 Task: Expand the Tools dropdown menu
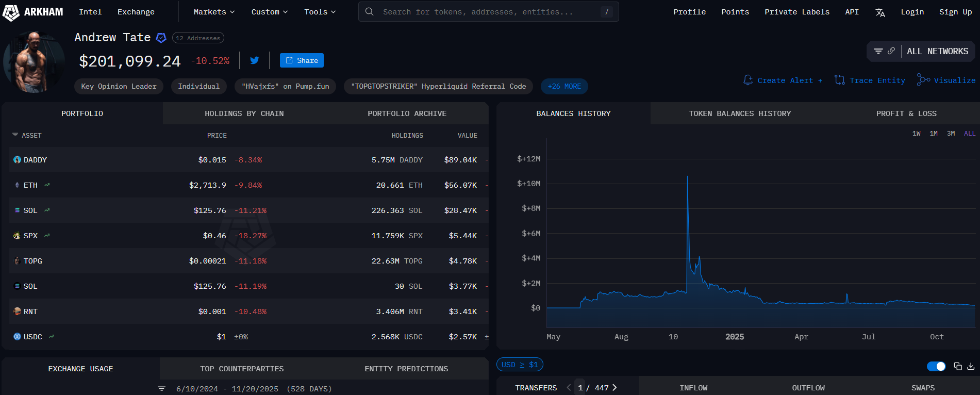pyautogui.click(x=320, y=12)
